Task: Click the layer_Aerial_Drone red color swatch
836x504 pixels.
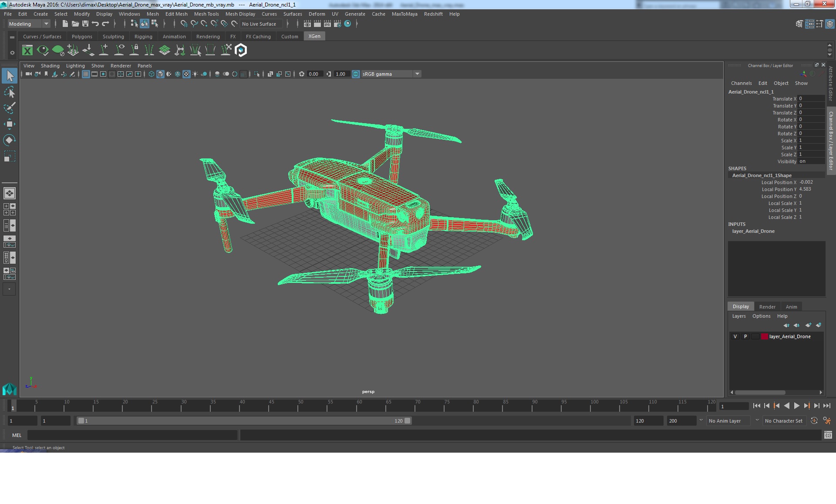Action: tap(765, 336)
